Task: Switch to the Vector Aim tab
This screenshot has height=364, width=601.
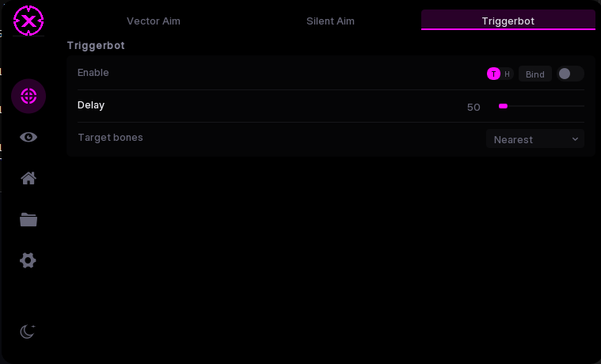Action: [x=154, y=21]
